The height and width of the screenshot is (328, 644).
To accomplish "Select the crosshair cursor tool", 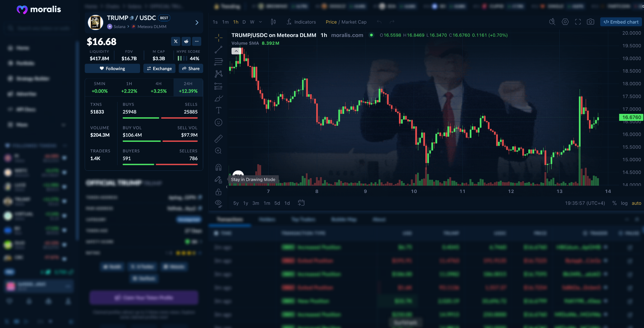I will click(219, 38).
